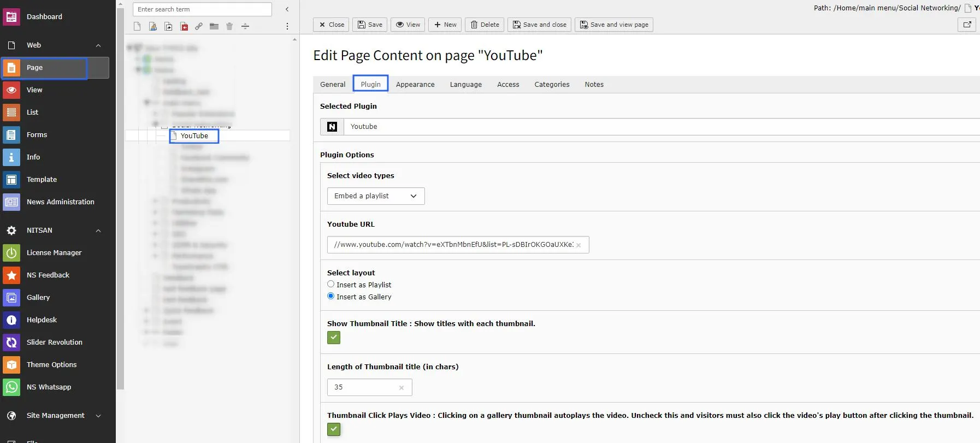Click the Delete button
Viewport: 980px width, 443px height.
pyautogui.click(x=485, y=25)
